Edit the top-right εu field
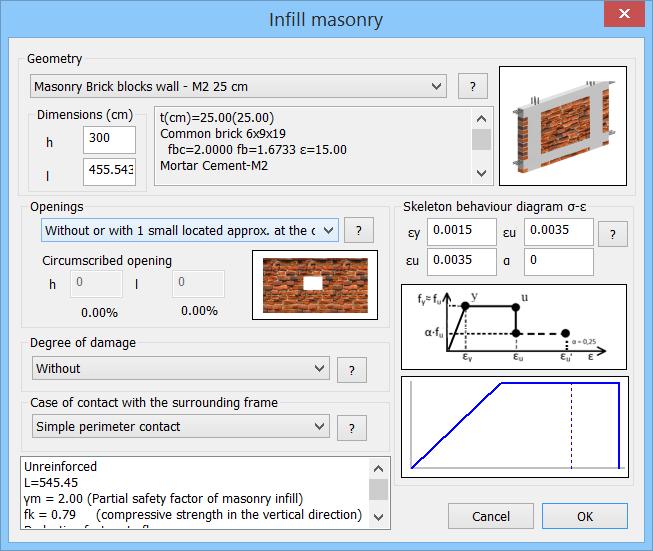This screenshot has height=551, width=653. (x=558, y=231)
